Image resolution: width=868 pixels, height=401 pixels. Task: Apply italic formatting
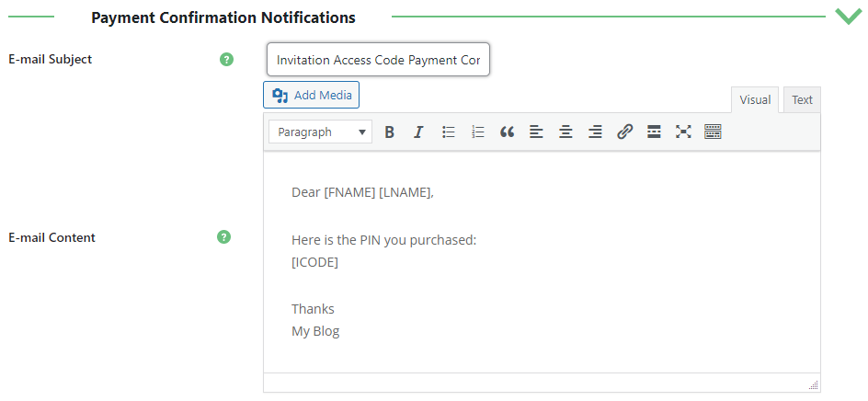(418, 132)
